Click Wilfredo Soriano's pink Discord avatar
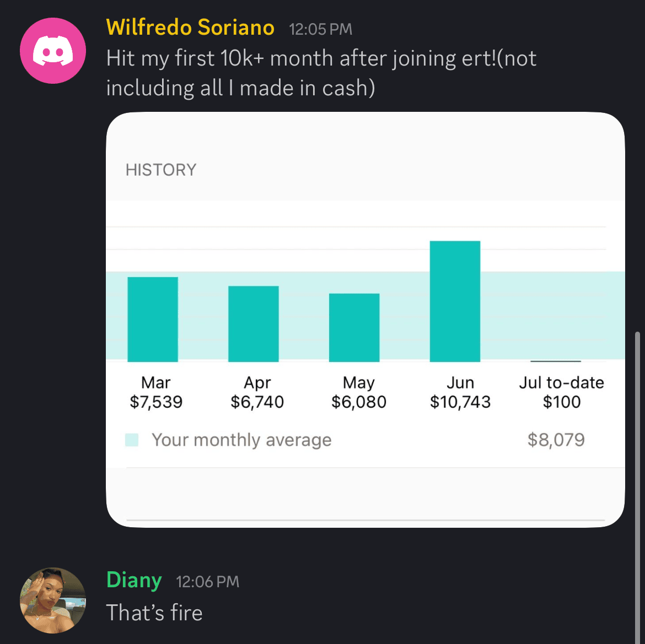The height and width of the screenshot is (644, 645). [53, 51]
